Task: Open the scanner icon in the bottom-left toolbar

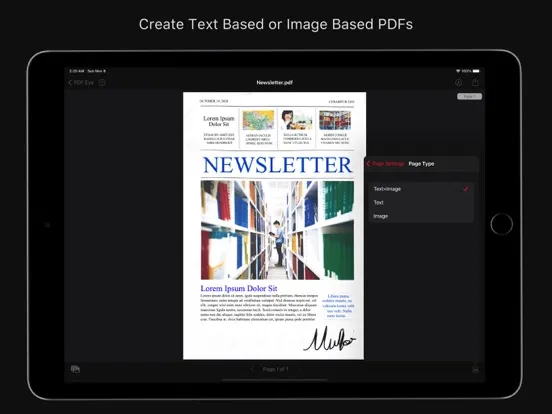Action: (75, 369)
